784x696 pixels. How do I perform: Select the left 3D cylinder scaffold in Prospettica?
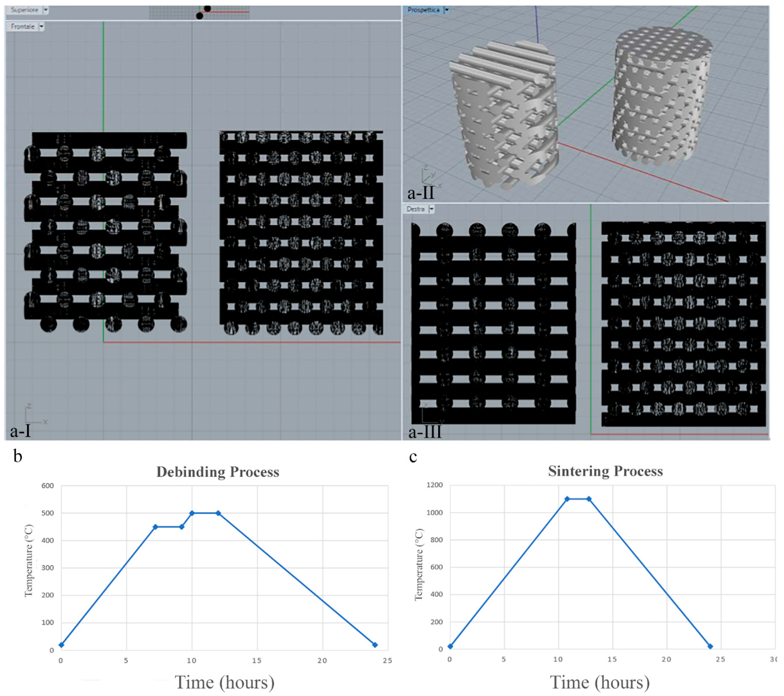click(x=504, y=115)
